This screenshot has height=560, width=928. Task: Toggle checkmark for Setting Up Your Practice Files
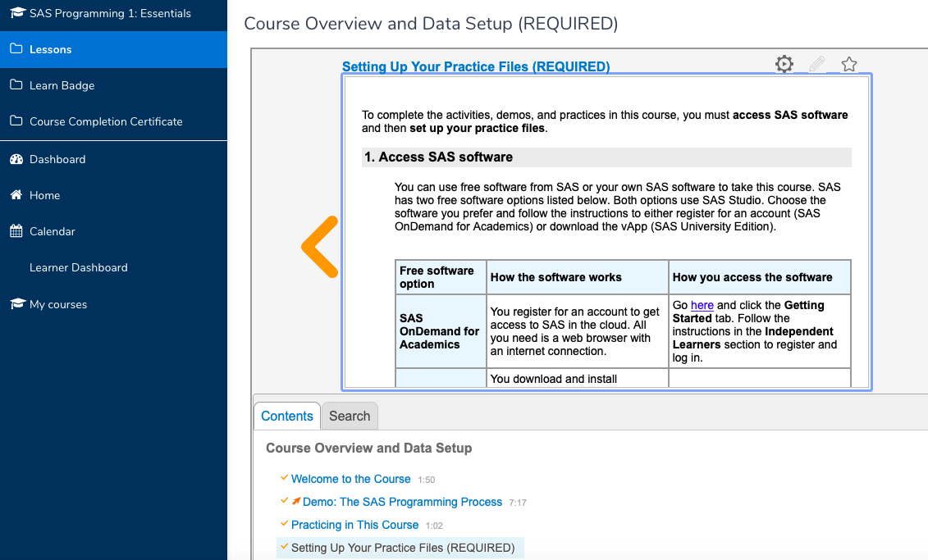point(283,547)
